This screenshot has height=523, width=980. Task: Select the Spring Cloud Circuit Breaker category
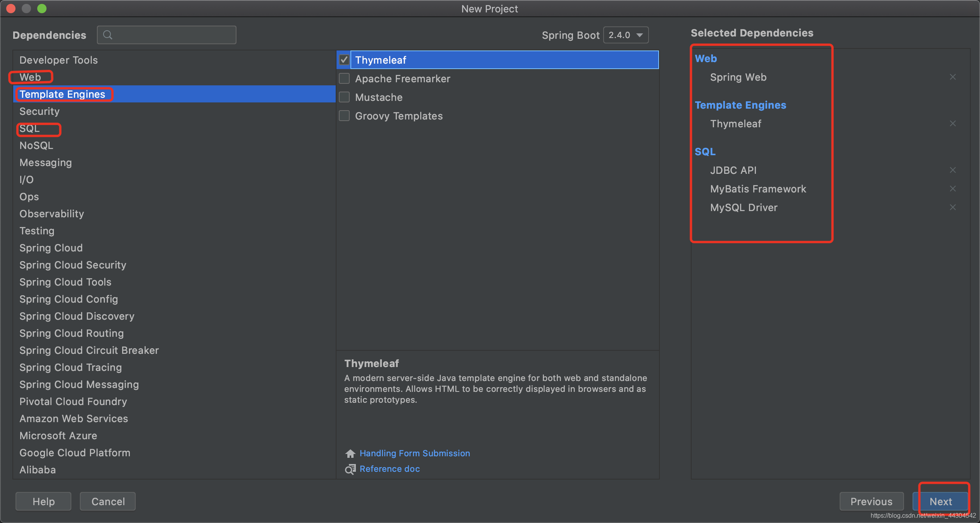[x=174, y=350]
